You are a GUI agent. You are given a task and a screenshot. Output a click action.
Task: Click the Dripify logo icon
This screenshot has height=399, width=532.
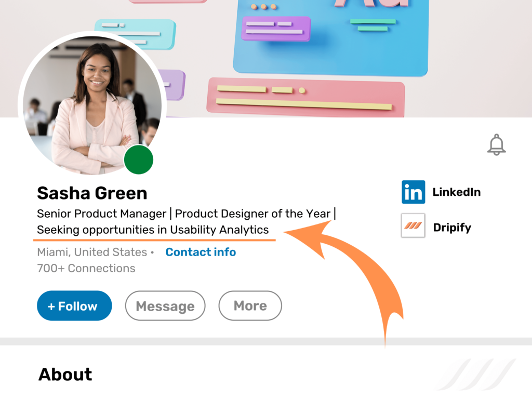(413, 225)
